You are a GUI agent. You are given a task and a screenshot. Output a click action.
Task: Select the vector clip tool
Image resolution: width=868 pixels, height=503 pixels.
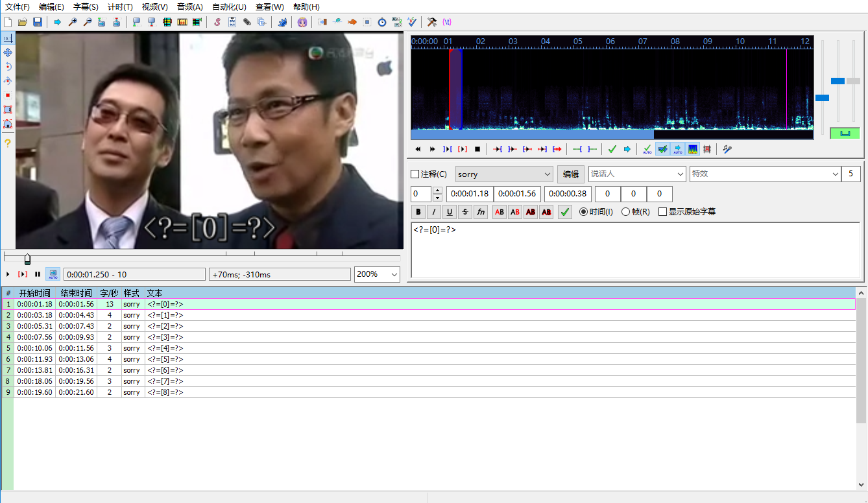[x=8, y=124]
